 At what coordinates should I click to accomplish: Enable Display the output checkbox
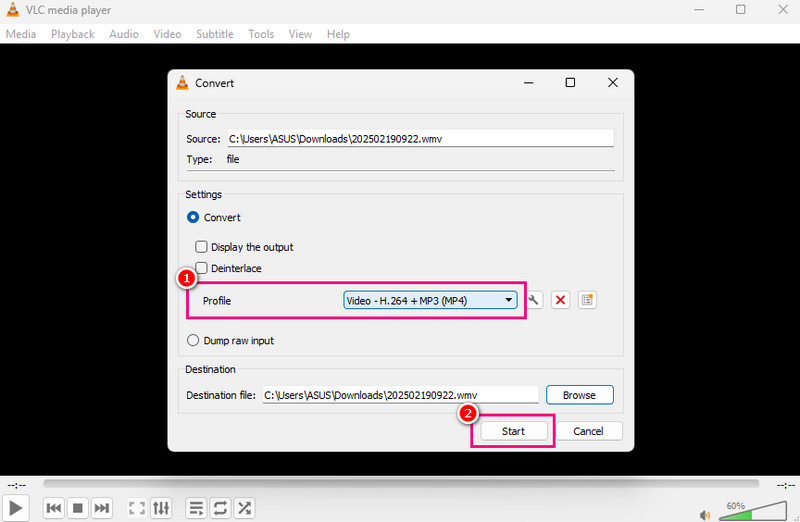(202, 247)
